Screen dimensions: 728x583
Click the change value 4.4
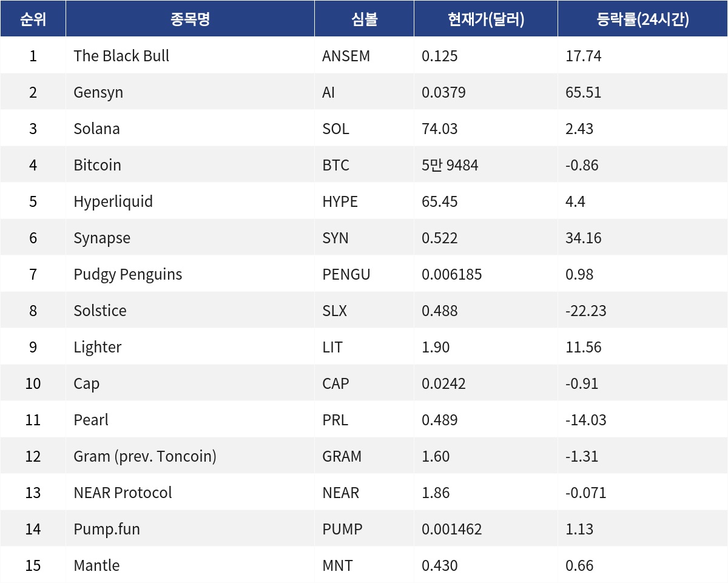click(575, 201)
